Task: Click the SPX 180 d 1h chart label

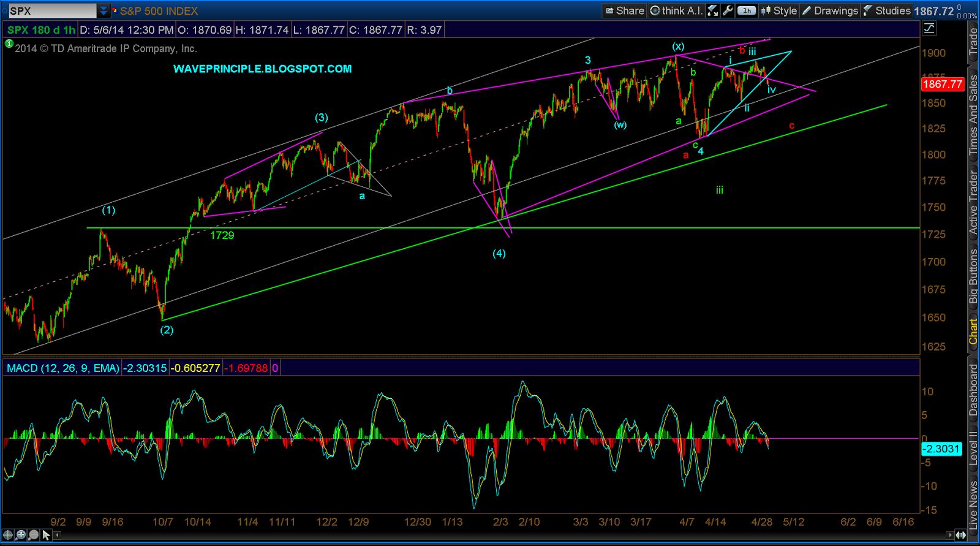Action: coord(41,29)
